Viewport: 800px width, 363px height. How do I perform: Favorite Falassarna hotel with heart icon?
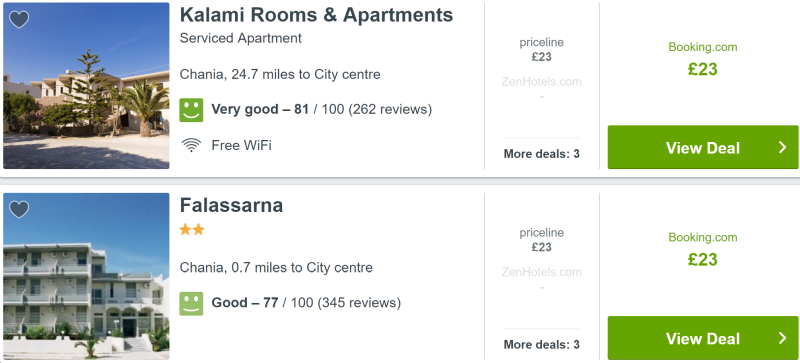pyautogui.click(x=19, y=209)
